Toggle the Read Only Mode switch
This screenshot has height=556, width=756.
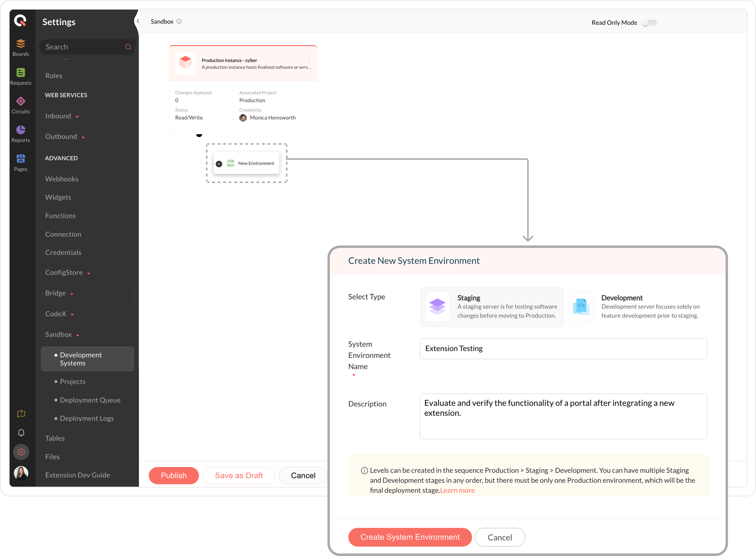click(649, 23)
